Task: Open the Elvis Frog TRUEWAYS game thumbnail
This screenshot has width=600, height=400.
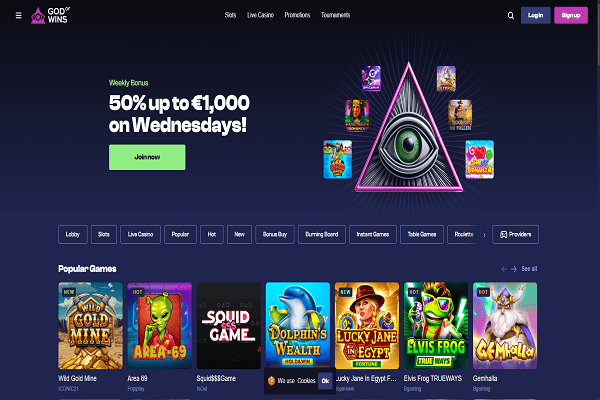Action: [436, 326]
